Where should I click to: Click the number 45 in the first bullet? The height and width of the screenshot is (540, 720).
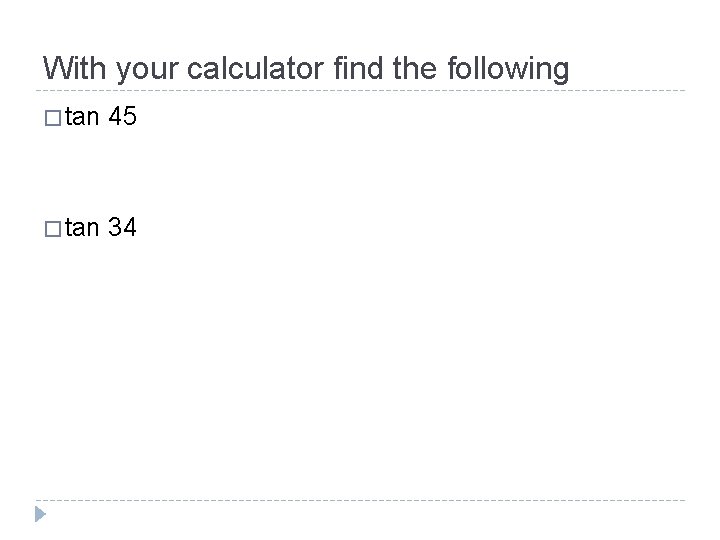[123, 116]
